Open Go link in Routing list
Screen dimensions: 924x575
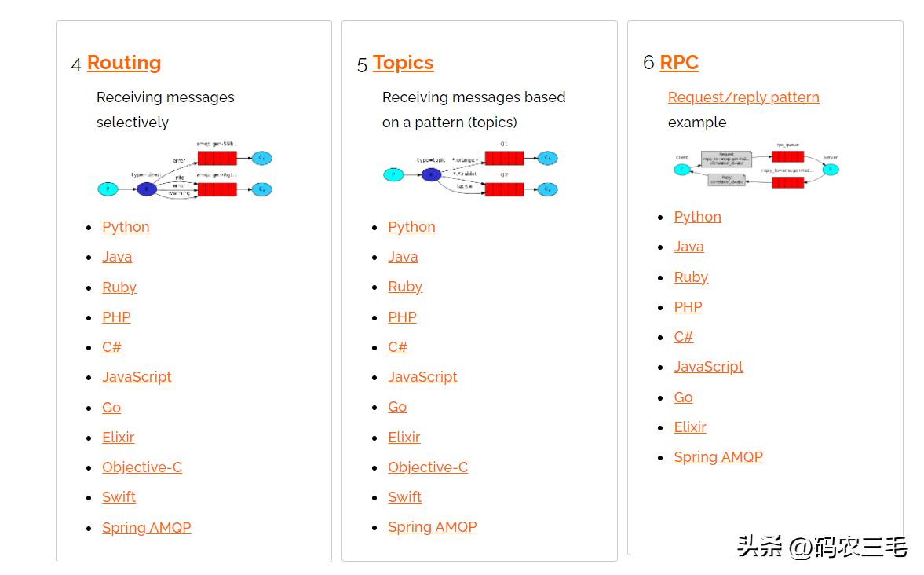click(111, 408)
